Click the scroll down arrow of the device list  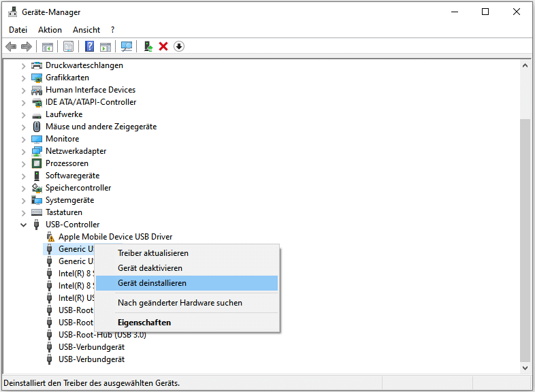click(525, 367)
